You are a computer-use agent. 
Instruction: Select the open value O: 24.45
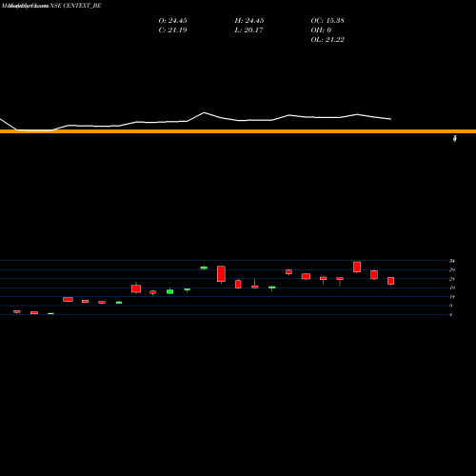point(172,21)
